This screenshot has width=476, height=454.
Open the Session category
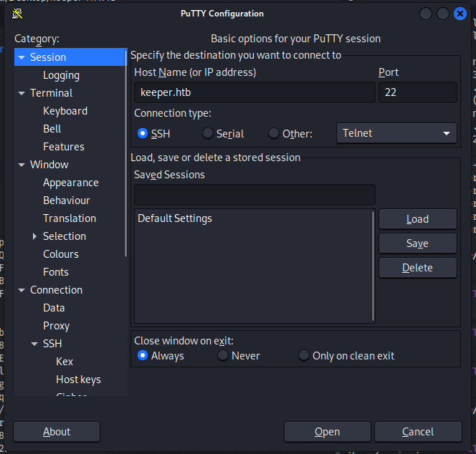(48, 57)
